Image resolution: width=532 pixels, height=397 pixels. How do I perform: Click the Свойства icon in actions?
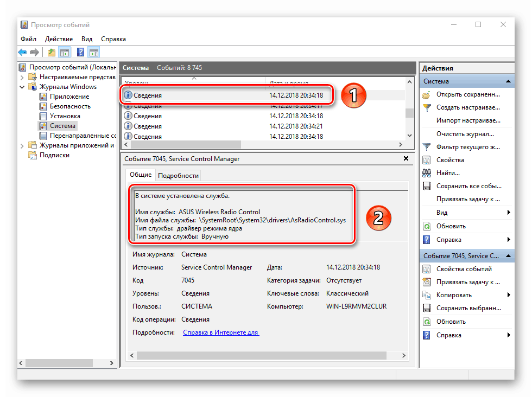click(x=427, y=160)
